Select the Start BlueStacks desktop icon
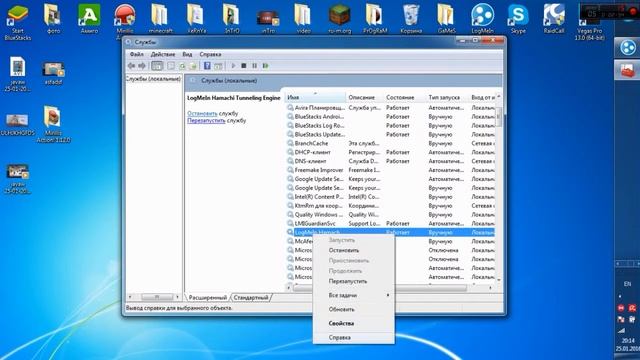Screen dimensions: 640x360 18,22
